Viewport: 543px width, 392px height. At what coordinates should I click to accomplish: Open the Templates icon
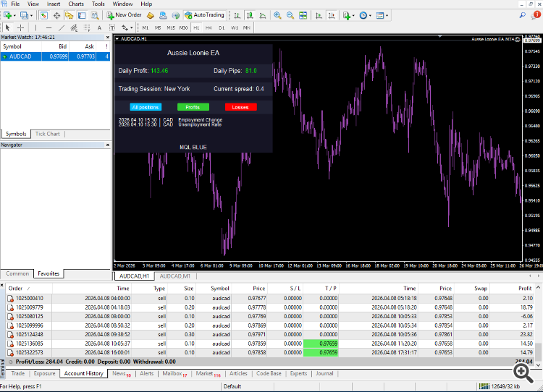point(380,15)
